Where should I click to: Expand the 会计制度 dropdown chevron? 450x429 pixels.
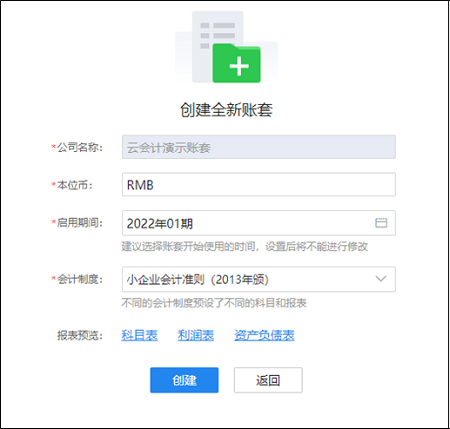point(381,279)
